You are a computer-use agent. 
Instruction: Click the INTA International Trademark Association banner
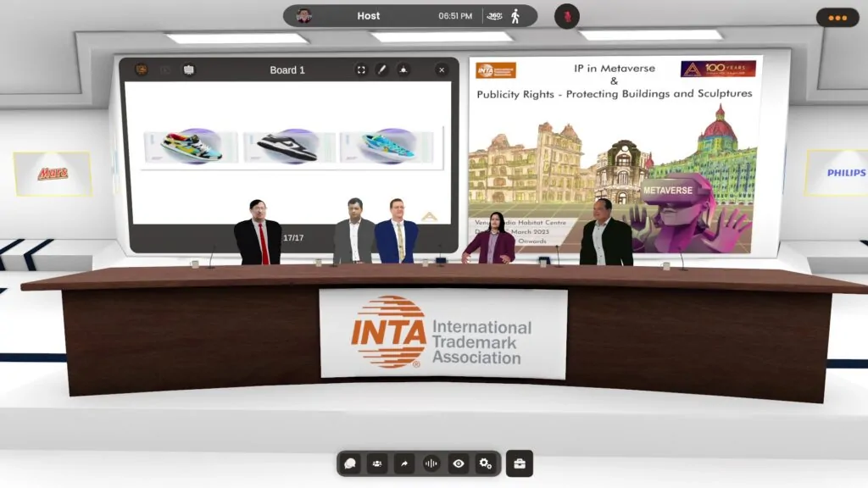[x=443, y=333]
